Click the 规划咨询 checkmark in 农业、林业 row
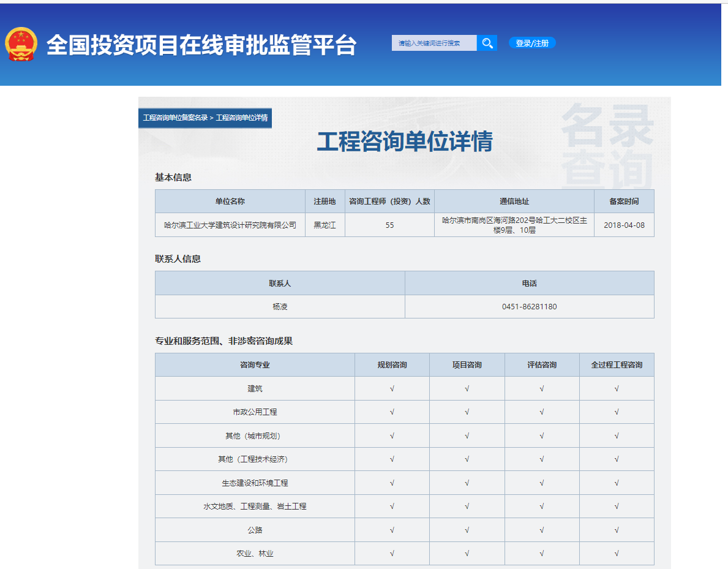Screen dimensions: 728x569 click(392, 554)
